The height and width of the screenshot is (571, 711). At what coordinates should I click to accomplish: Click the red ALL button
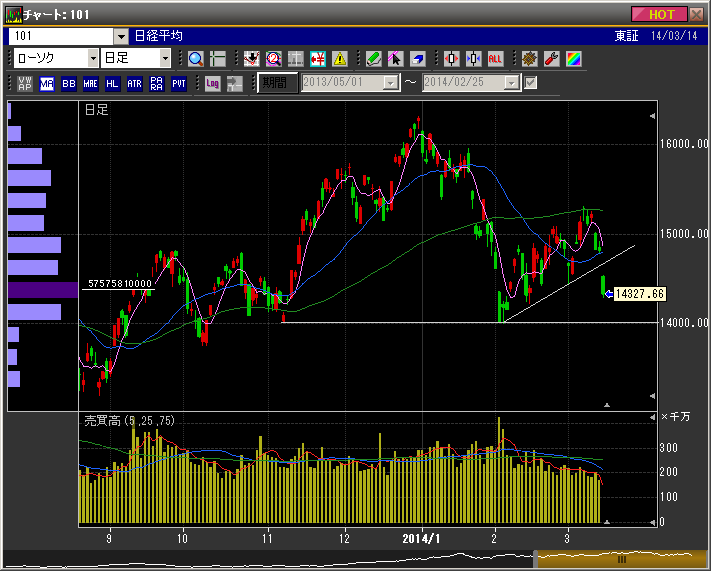coord(495,59)
